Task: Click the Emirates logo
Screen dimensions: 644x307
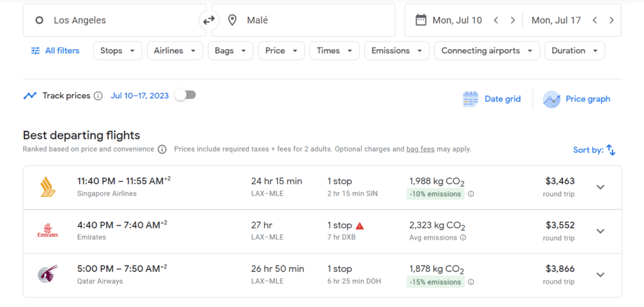Action: pyautogui.click(x=48, y=230)
